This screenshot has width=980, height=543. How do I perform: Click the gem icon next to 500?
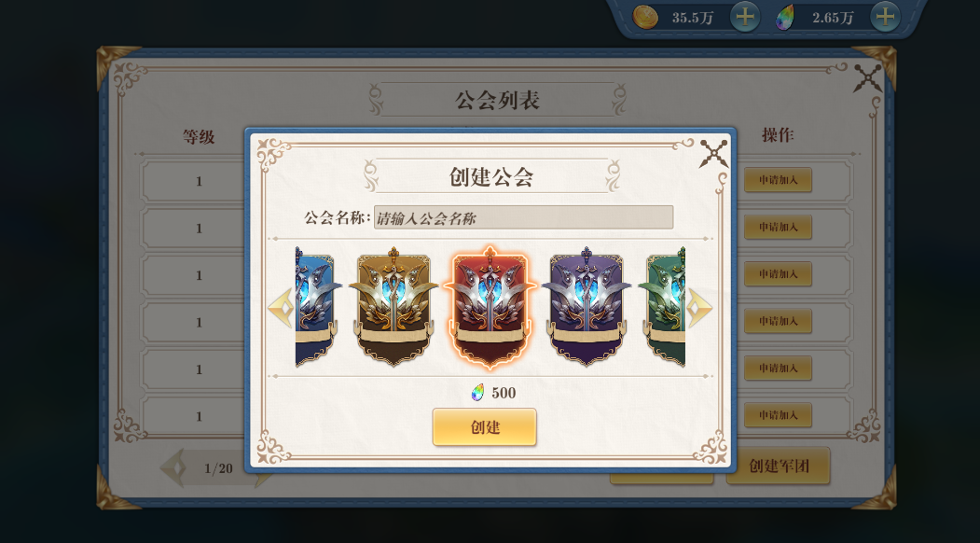click(x=477, y=393)
